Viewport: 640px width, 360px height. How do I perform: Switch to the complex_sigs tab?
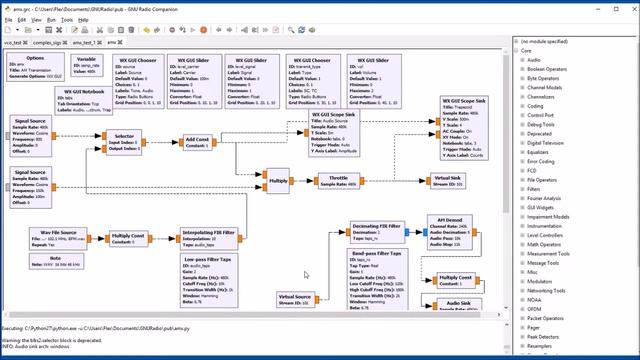pyautogui.click(x=47, y=42)
